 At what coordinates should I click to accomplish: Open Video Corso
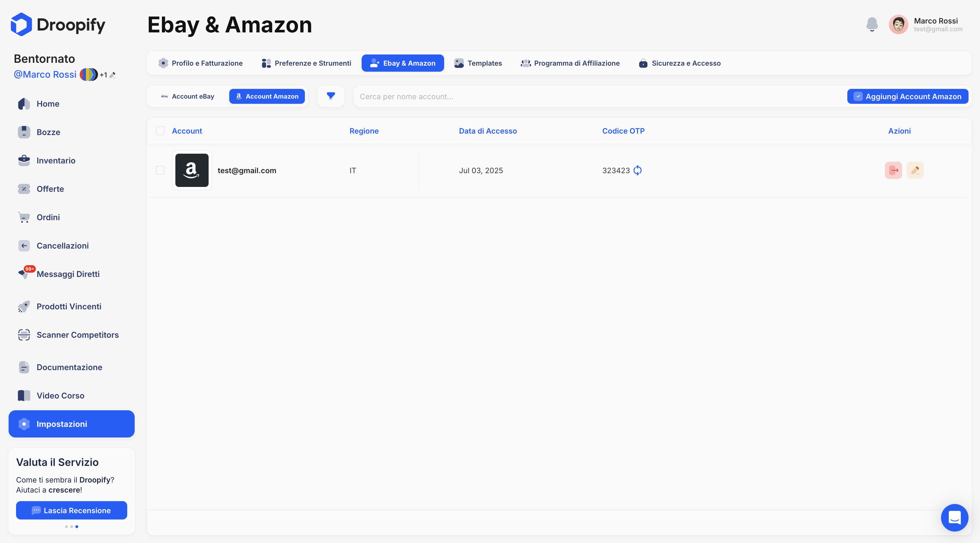point(72,395)
